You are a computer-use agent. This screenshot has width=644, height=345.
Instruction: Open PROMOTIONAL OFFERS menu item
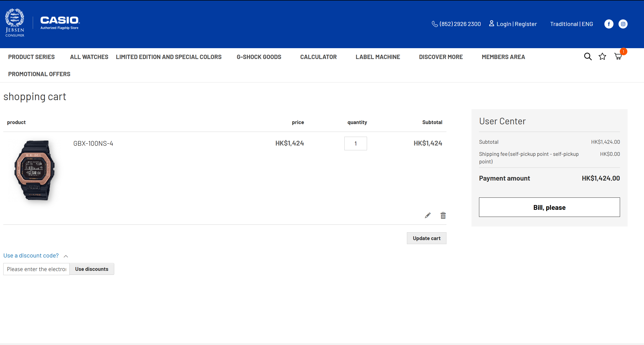39,74
